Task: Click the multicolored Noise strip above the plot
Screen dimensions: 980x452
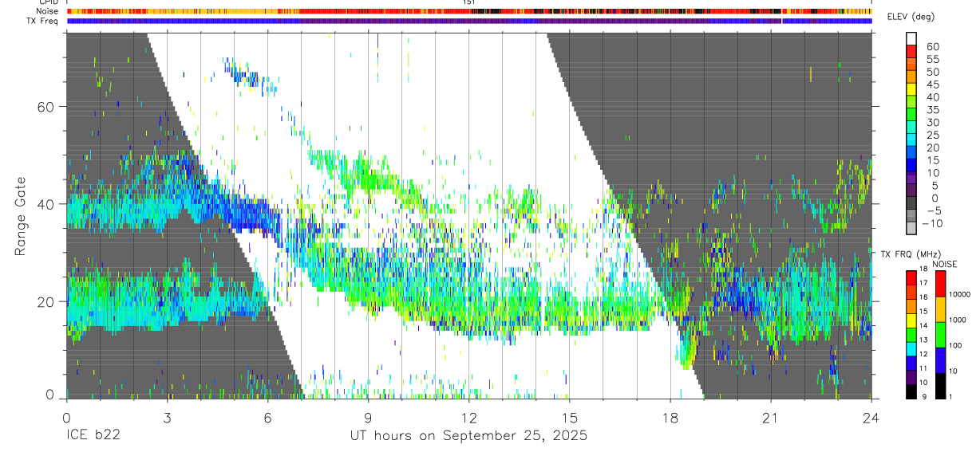Action: pyautogui.click(x=468, y=11)
